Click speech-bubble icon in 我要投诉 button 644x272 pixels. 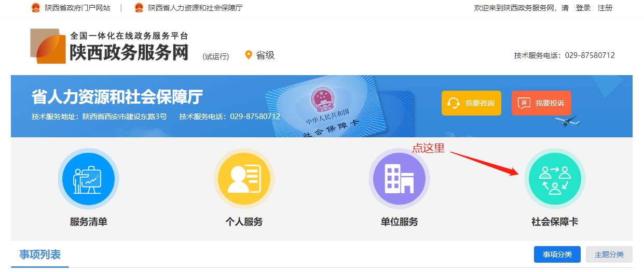(x=524, y=103)
